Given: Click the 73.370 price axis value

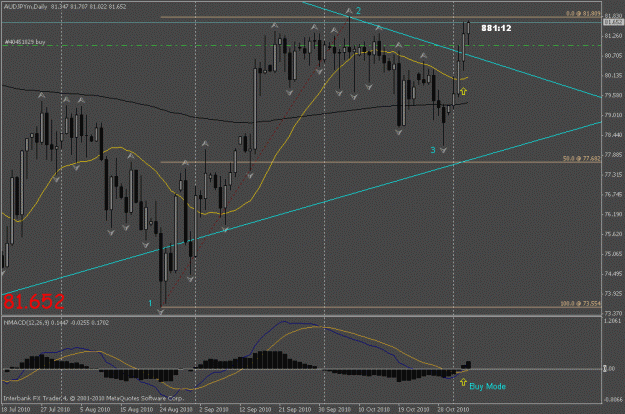Looking at the screenshot, I should click(614, 313).
